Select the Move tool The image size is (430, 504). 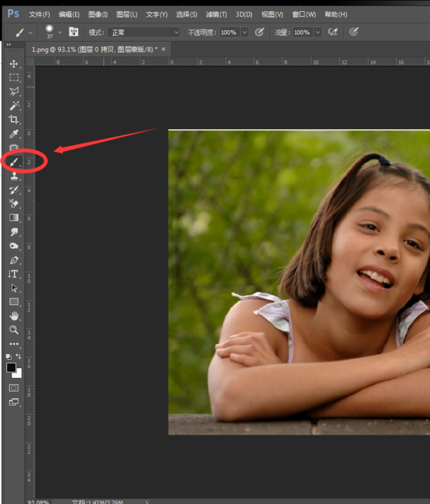point(14,64)
